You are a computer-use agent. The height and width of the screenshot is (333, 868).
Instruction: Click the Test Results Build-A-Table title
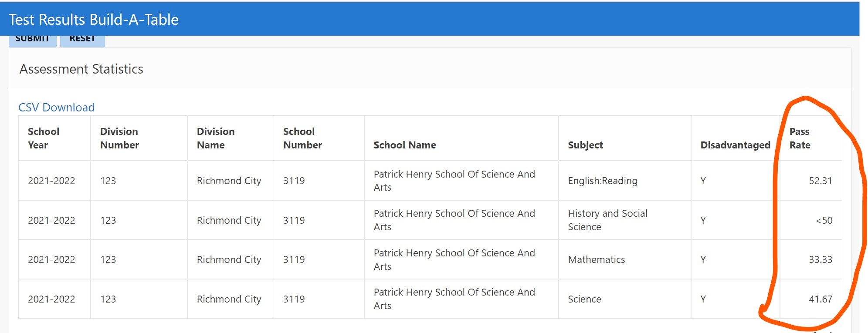tap(94, 20)
